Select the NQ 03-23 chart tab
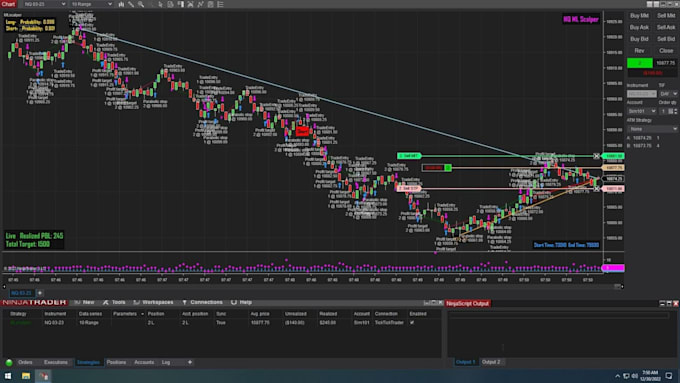This screenshot has height=383, width=680. click(x=22, y=293)
